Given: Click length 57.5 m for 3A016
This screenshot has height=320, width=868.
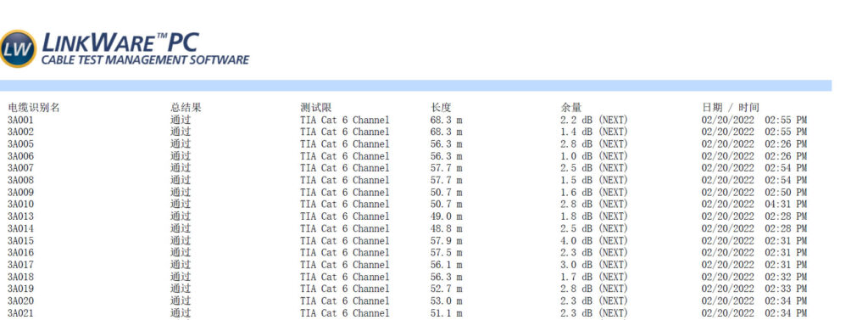Looking at the screenshot, I should click(x=447, y=252).
